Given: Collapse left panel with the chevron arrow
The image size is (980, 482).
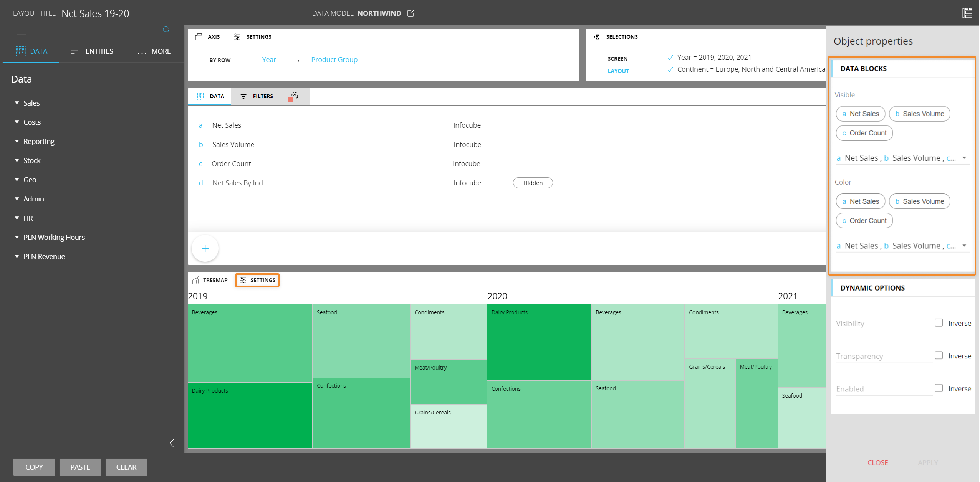Looking at the screenshot, I should point(172,443).
